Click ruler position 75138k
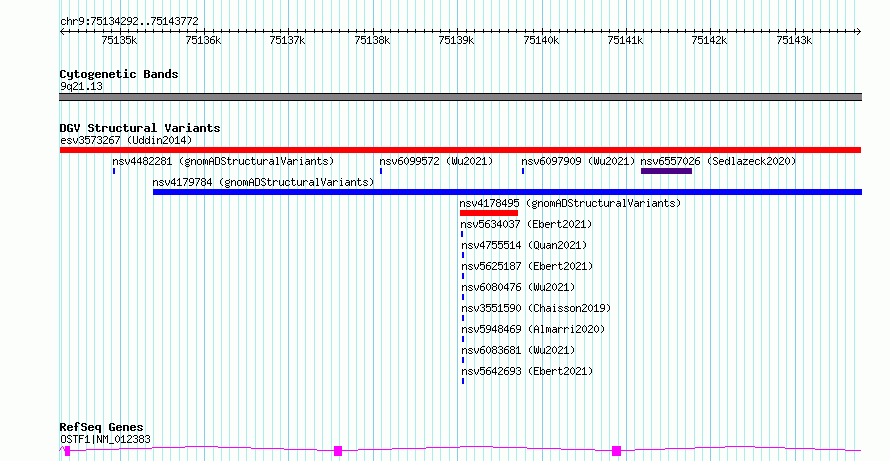This screenshot has width=890, height=461. (x=372, y=40)
